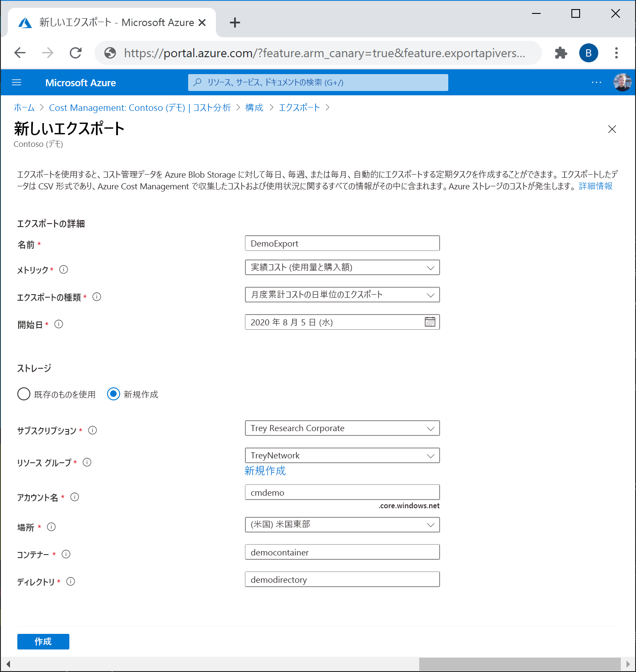Viewport: 636px width, 672px height.
Task: Open a new browser tab
Action: [235, 23]
